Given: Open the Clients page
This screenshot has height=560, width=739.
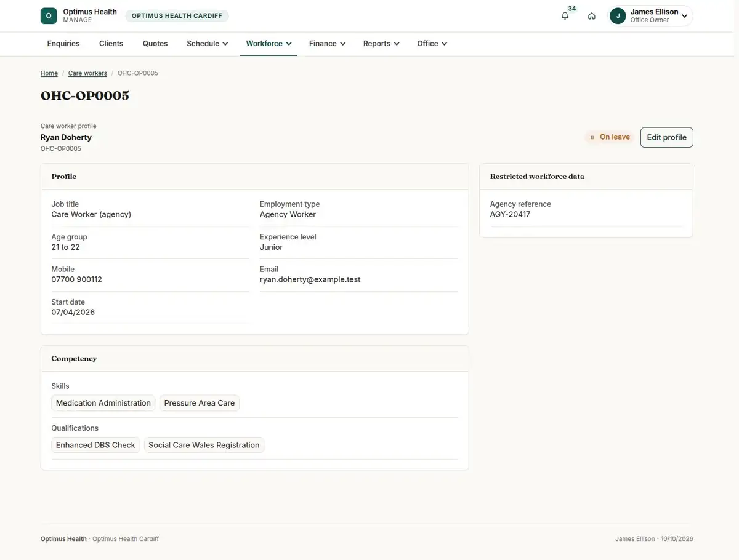Looking at the screenshot, I should pos(111,44).
